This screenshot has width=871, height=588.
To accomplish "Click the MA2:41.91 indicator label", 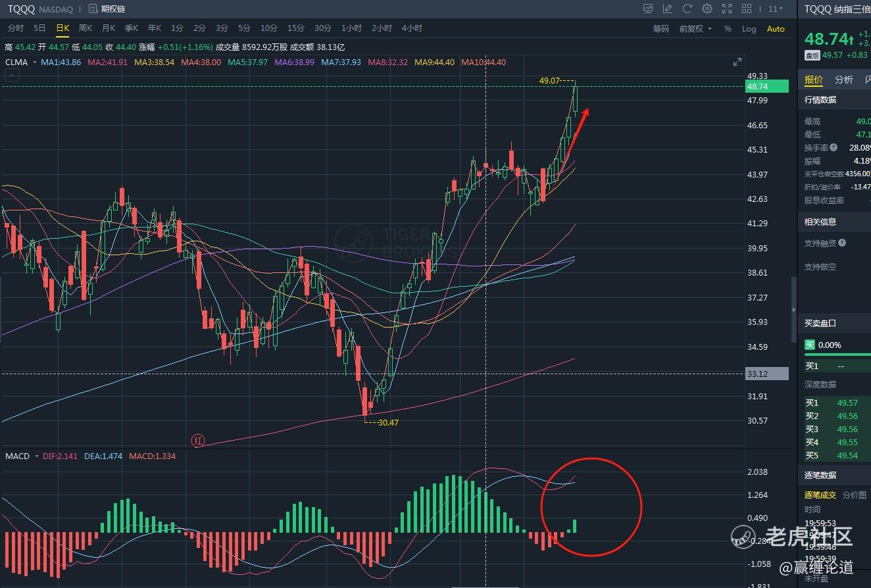I will 108,62.
